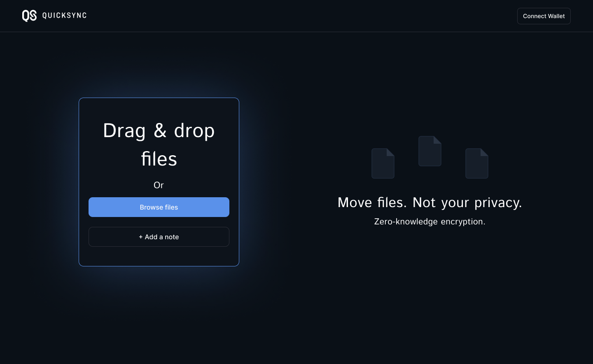
Task: Click the Connect Wallet button
Action: point(544,16)
